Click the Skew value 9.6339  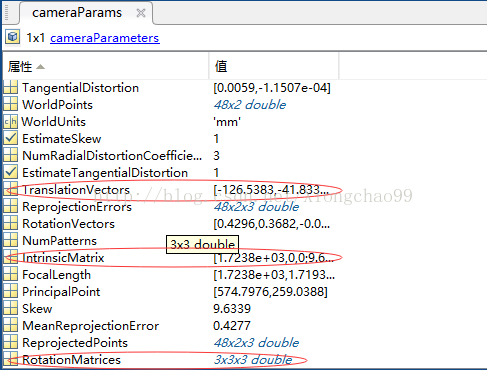pos(232,309)
